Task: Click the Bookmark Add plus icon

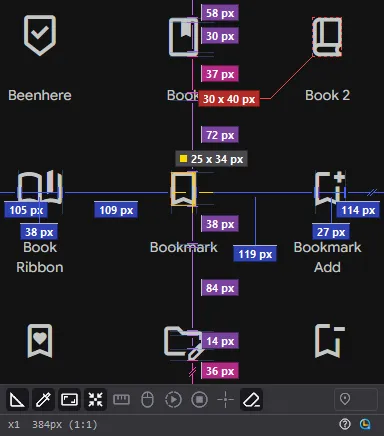Action: click(x=330, y=189)
